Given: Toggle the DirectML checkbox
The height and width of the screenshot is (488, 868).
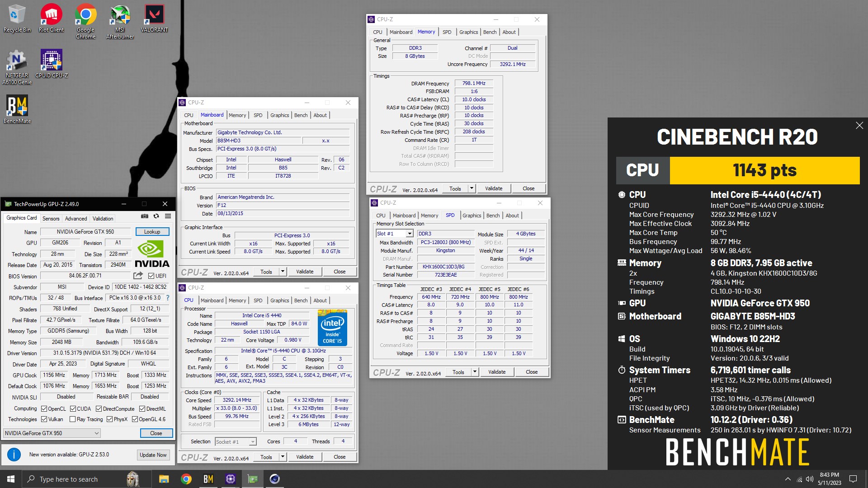Looking at the screenshot, I should pyautogui.click(x=142, y=409).
